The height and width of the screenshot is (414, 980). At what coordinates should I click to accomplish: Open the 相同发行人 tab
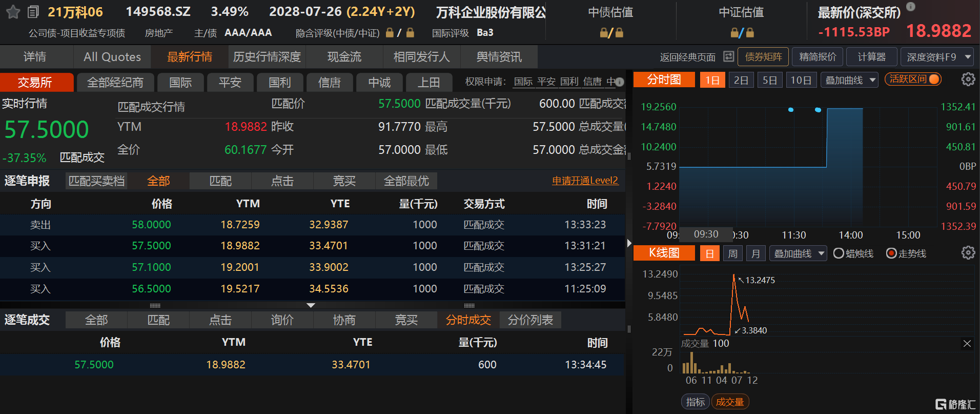[421, 57]
